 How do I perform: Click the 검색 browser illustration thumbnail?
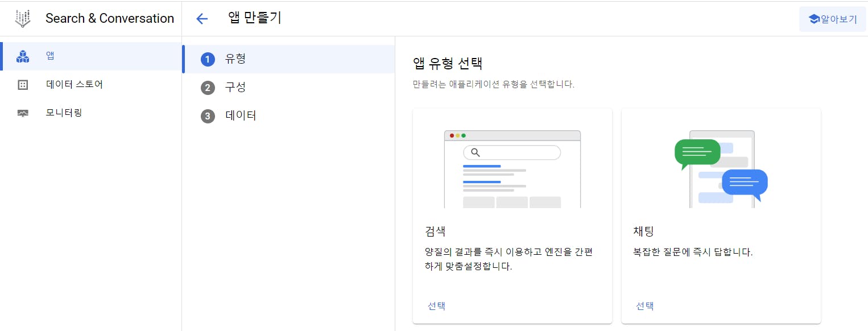[512, 169]
